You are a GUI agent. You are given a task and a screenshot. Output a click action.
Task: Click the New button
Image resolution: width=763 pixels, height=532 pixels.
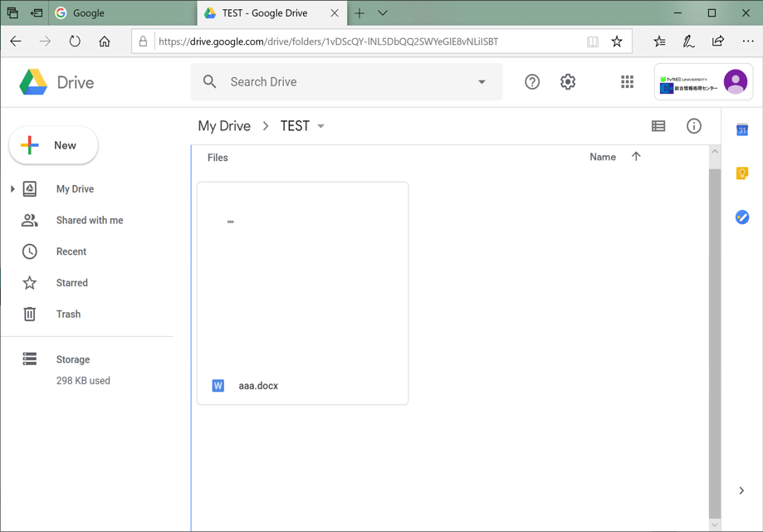click(54, 146)
